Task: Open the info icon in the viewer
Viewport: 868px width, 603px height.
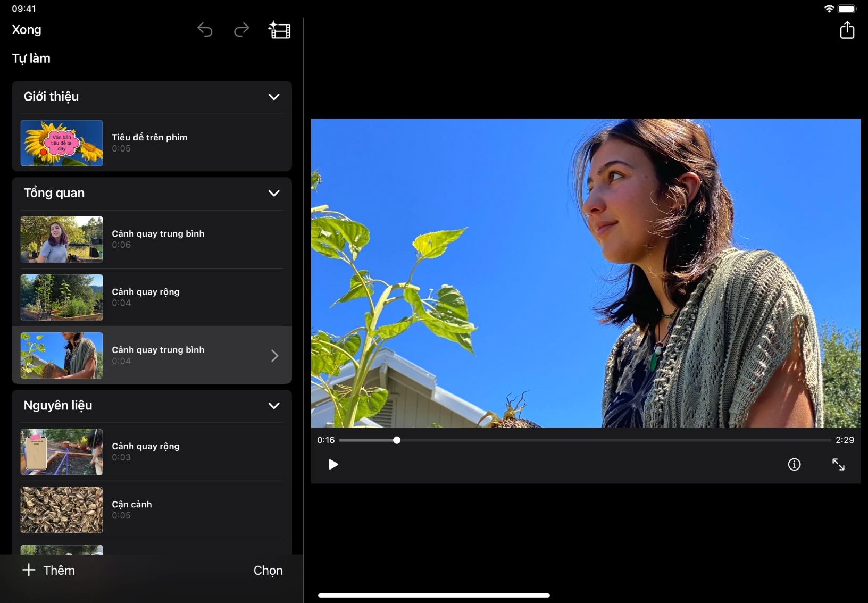Action: (794, 465)
